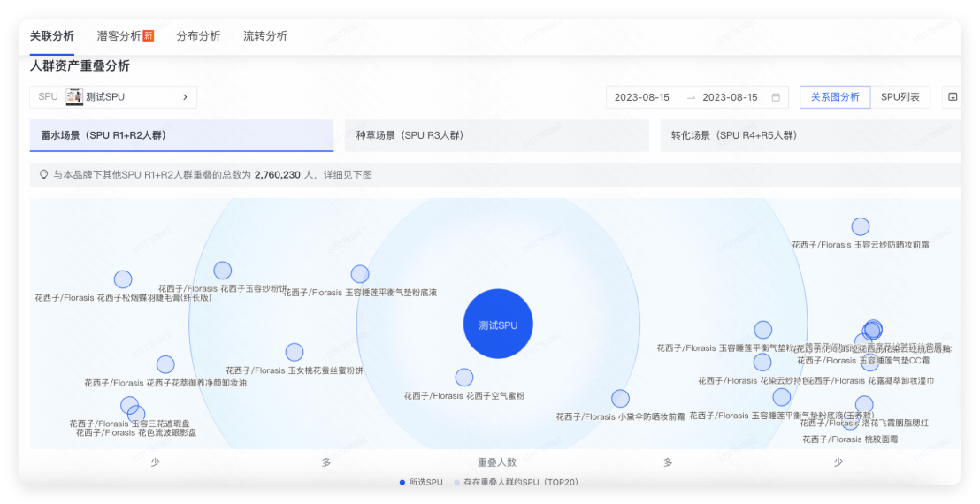Switch to the 分布分析 tab

(198, 36)
